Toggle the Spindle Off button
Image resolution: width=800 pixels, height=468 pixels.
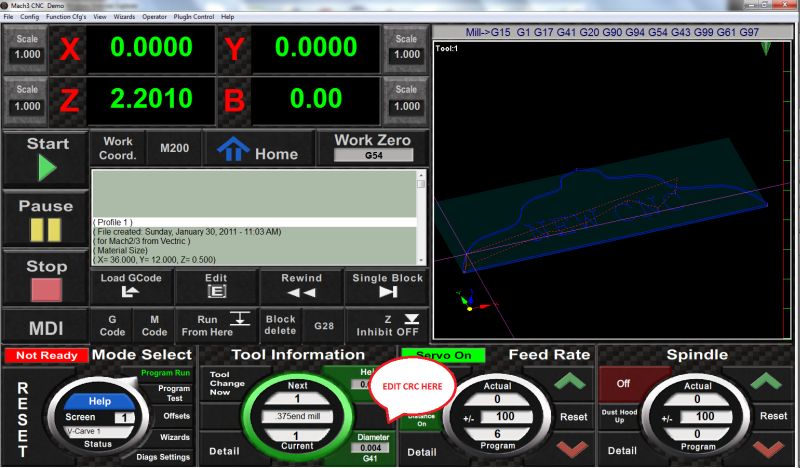(x=623, y=383)
